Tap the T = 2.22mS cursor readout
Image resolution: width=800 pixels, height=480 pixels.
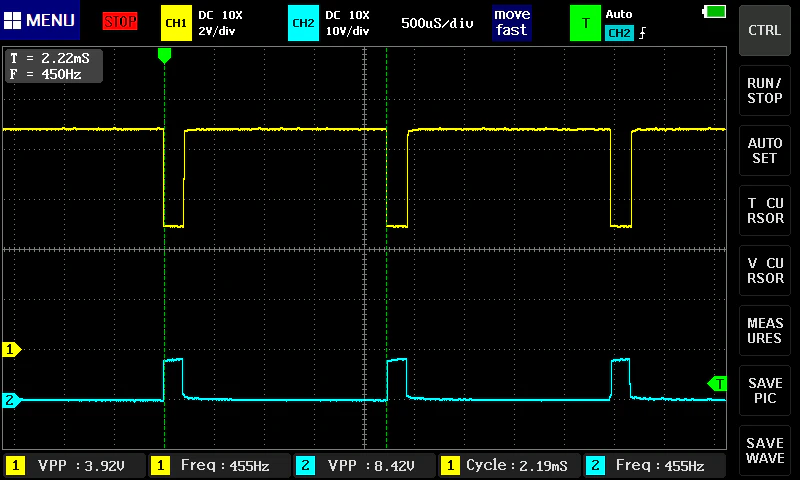tap(50, 58)
